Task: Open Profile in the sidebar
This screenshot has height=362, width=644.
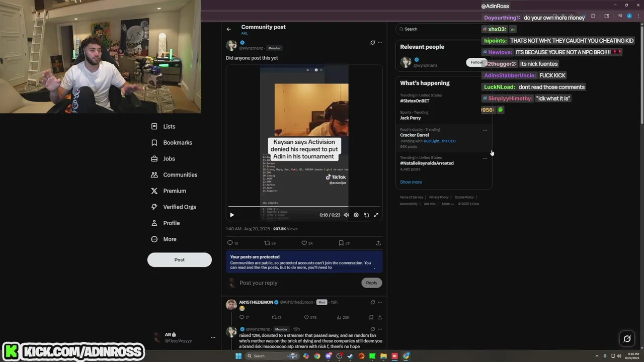Action: (x=166, y=223)
